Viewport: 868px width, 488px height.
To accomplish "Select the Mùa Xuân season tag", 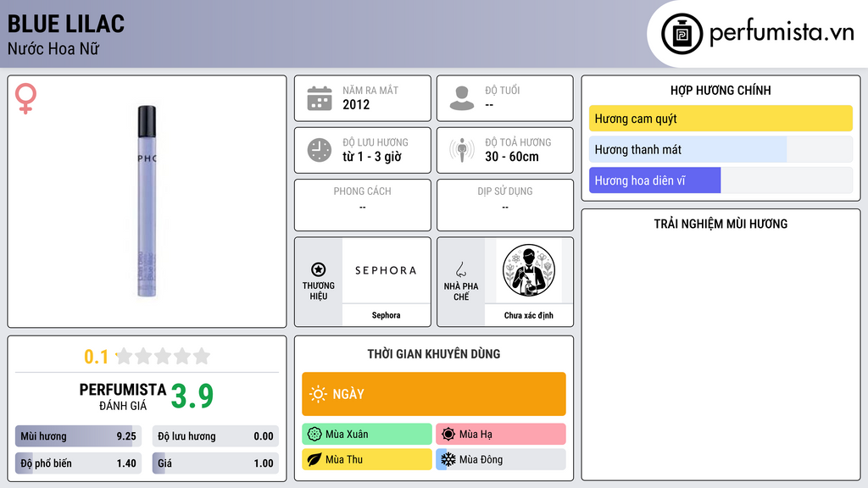I will 366,435.
